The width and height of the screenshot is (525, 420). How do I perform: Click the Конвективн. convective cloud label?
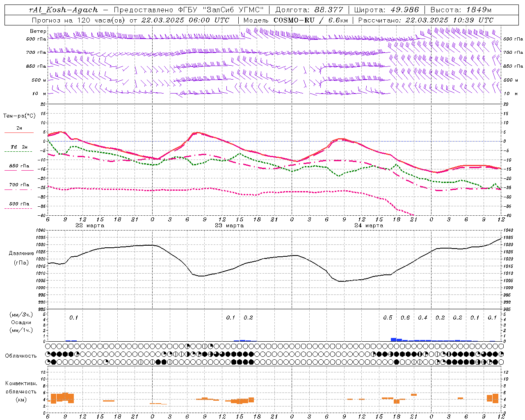[x=21, y=383]
